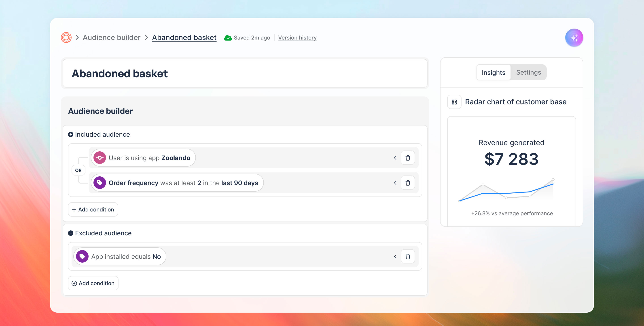Click the App installed equals No pill

(120, 256)
